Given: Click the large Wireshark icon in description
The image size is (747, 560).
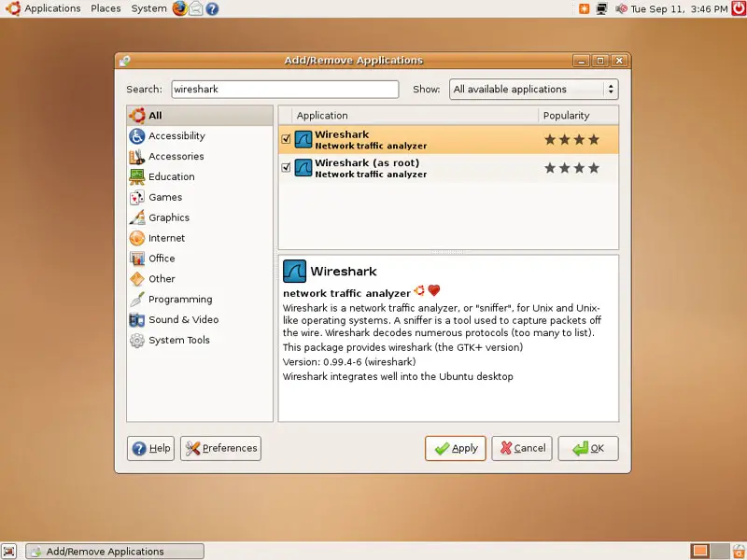Looking at the screenshot, I should click(x=294, y=271).
